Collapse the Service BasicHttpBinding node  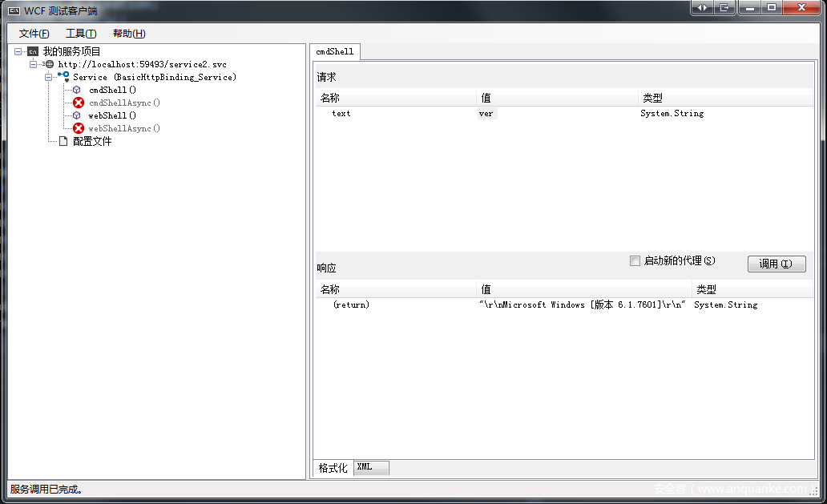click(x=49, y=77)
